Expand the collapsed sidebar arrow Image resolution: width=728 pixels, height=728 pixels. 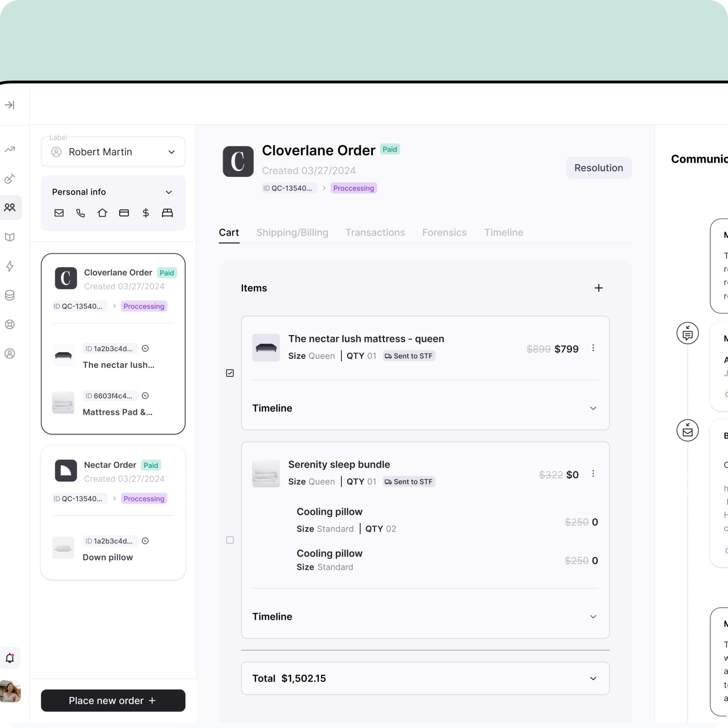[10, 105]
